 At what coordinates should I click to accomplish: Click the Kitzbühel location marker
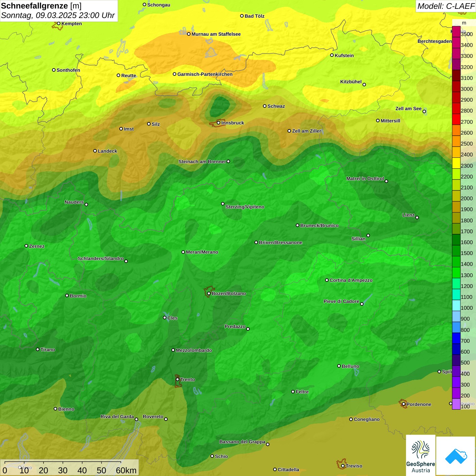pyautogui.click(x=364, y=85)
